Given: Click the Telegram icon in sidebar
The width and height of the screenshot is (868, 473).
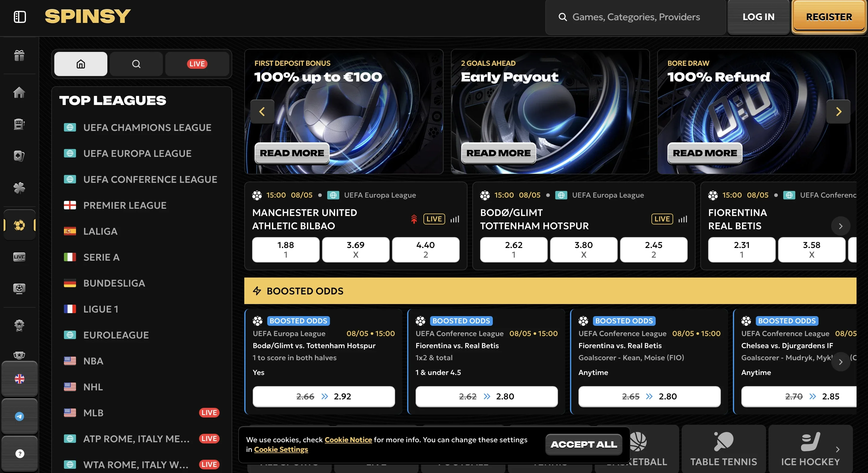Looking at the screenshot, I should [x=19, y=416].
